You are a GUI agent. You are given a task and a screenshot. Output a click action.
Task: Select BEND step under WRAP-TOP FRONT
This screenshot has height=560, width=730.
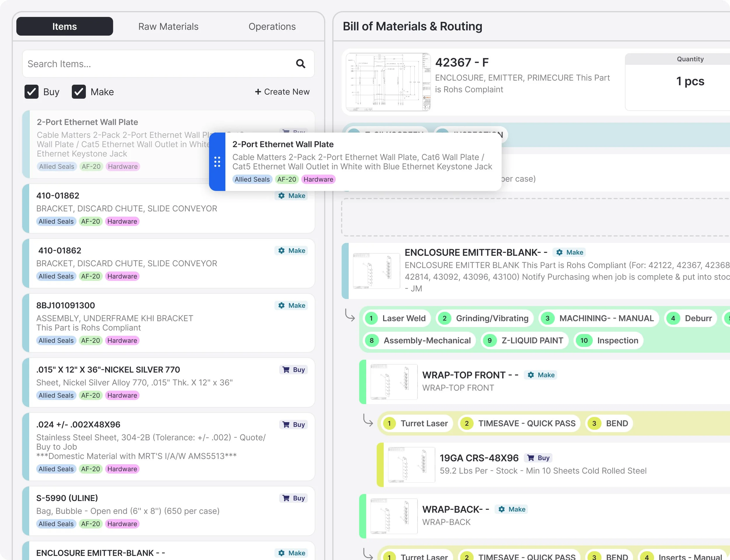(x=609, y=423)
